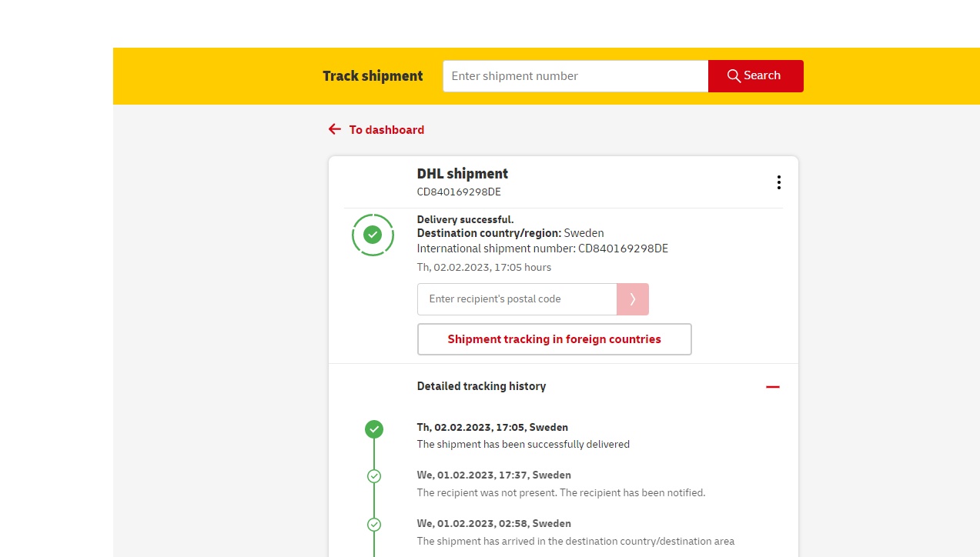Click shipment number CD840169298DE under the title
The width and height of the screenshot is (980, 557).
coord(459,192)
